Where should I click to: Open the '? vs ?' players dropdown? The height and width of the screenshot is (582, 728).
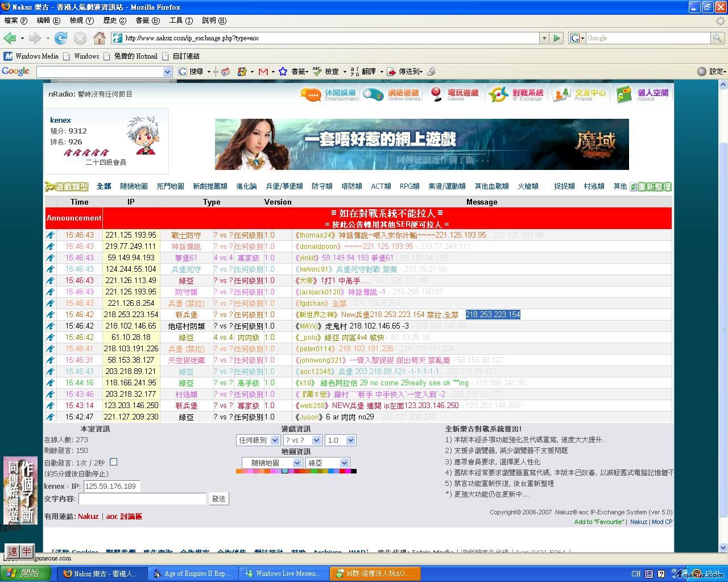[x=303, y=440]
